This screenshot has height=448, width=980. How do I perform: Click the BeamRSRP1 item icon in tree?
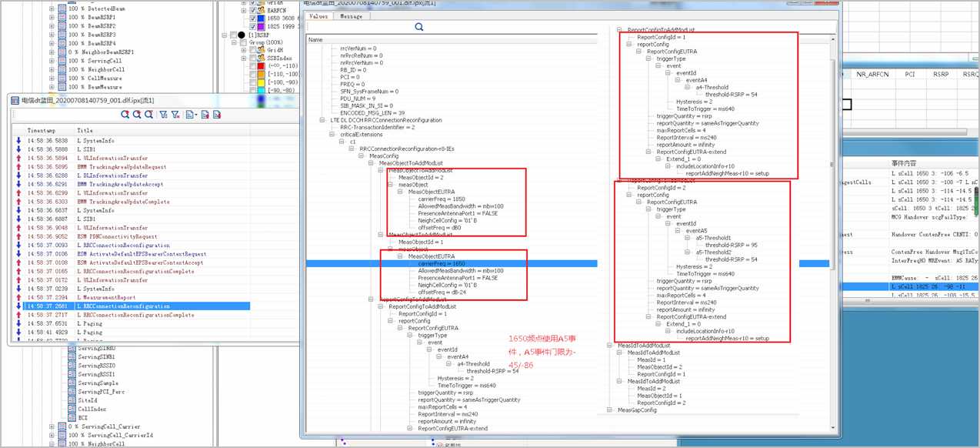(62, 18)
